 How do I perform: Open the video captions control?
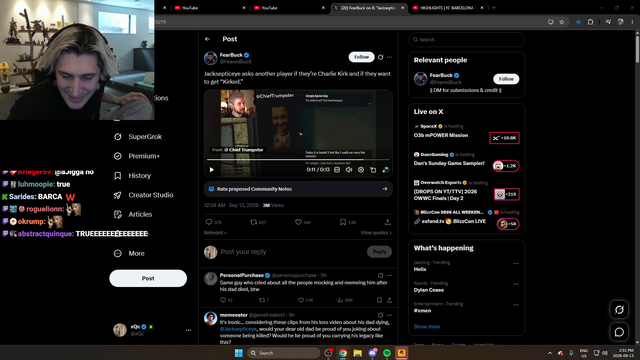tap(337, 170)
